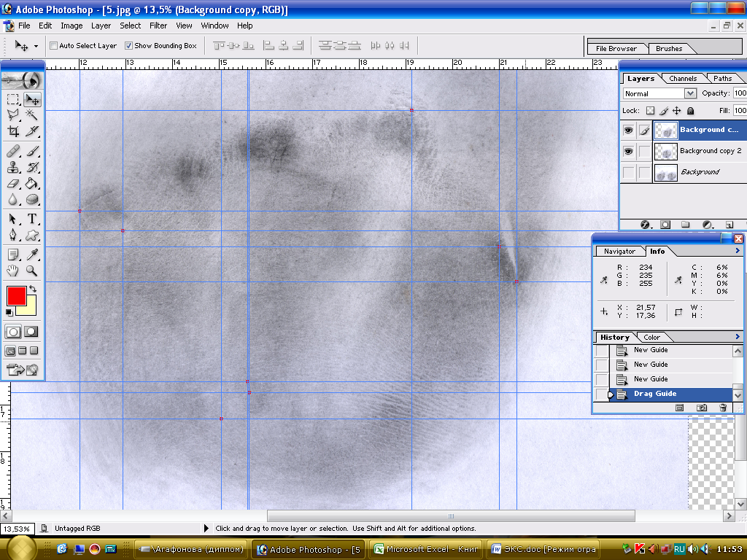Switch to Microsoft Excel in taskbar
This screenshot has height=560, width=747.
425,549
